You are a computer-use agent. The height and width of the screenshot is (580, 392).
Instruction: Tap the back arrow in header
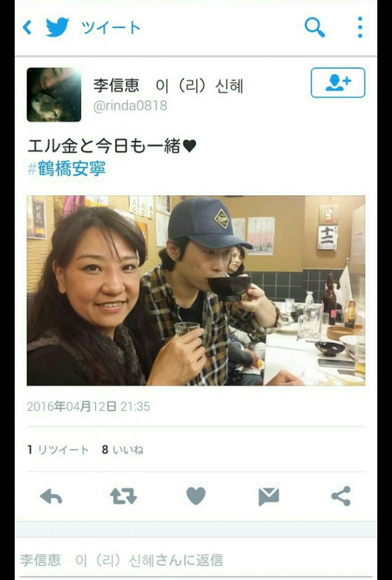coord(27,27)
